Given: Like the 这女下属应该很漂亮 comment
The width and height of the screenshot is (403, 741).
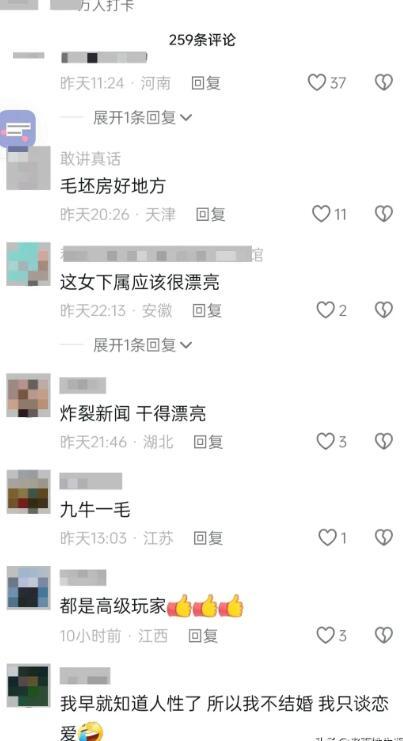Looking at the screenshot, I should (x=325, y=310).
